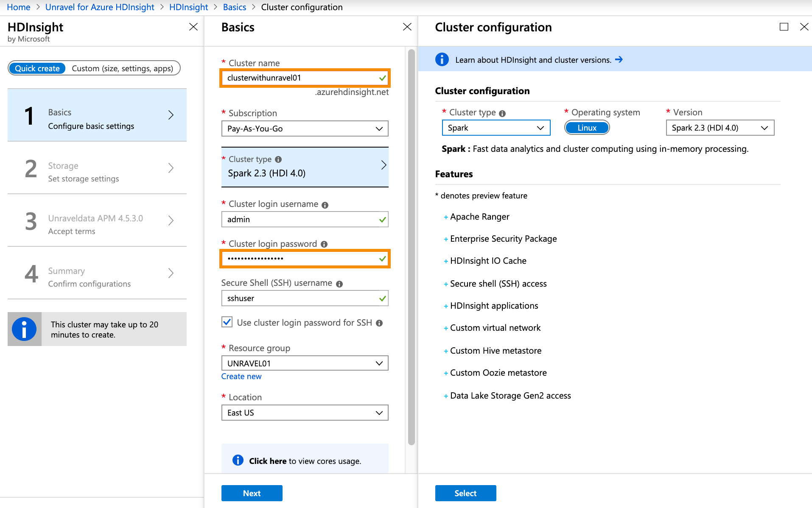Open the Subscription dropdown

point(305,128)
